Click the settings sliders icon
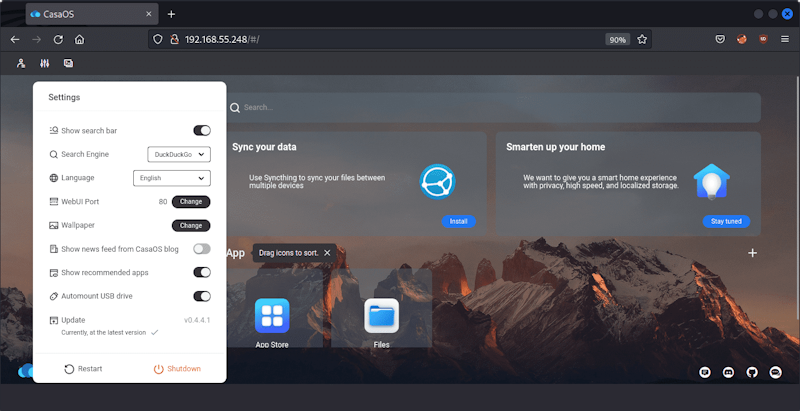 click(44, 63)
